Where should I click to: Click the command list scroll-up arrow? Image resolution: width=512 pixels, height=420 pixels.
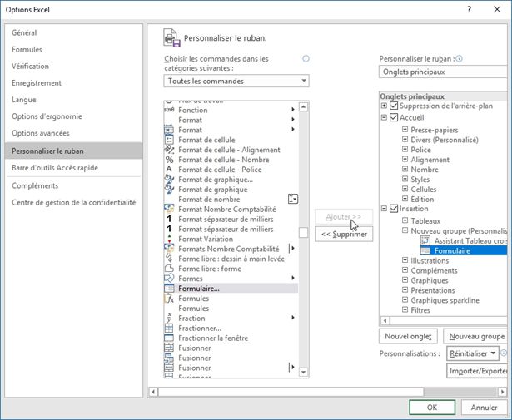pyautogui.click(x=303, y=107)
